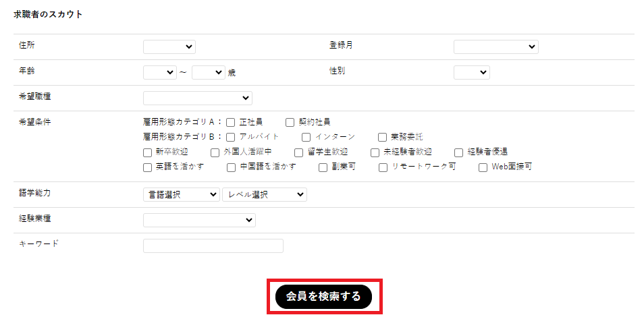Click the キーワード text input field
This screenshot has height=315, width=644.
[213, 246]
